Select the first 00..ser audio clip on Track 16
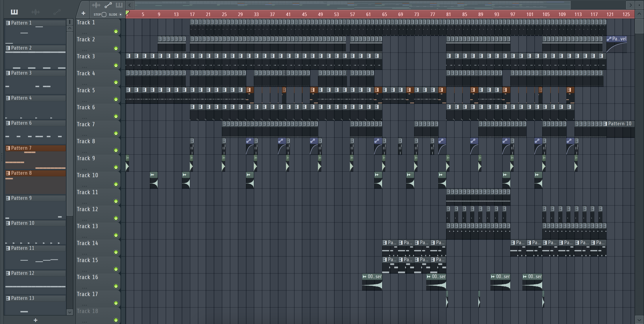Viewport: 644px width, 324px height. [372, 282]
